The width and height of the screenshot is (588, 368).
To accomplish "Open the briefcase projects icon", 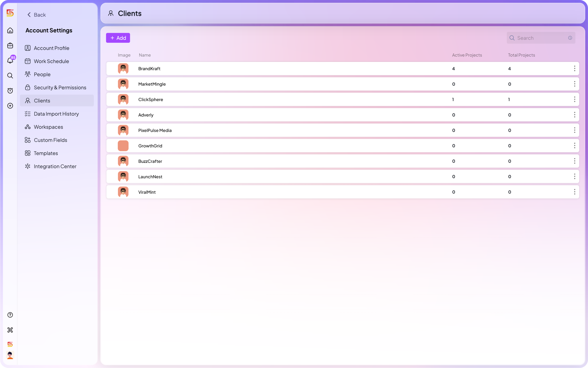I will 10,46.
